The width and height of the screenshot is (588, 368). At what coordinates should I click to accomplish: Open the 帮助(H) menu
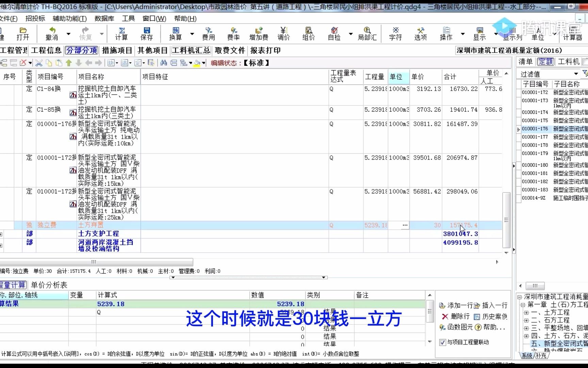point(185,19)
